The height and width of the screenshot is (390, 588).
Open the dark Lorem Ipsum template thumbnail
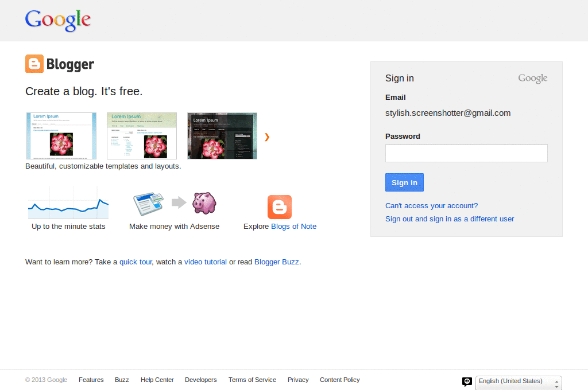point(222,136)
